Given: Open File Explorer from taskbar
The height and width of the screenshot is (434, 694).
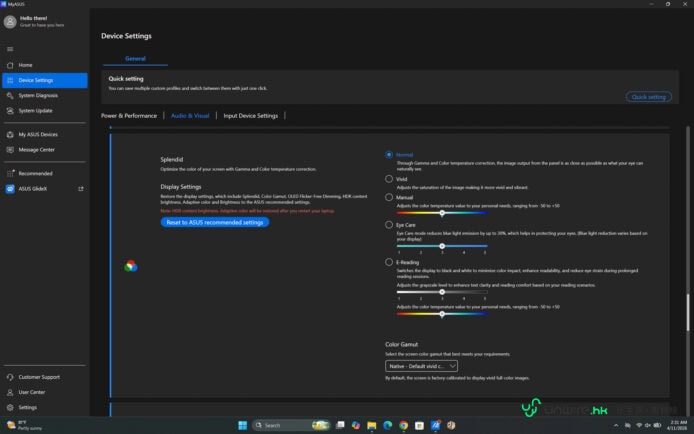Looking at the screenshot, I should tap(372, 425).
